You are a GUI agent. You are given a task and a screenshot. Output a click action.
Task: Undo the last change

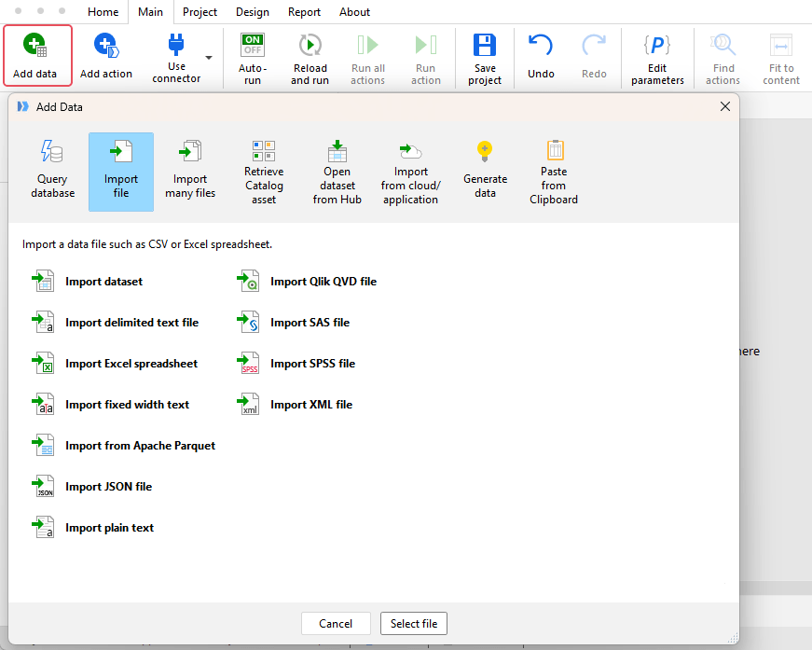pyautogui.click(x=541, y=45)
